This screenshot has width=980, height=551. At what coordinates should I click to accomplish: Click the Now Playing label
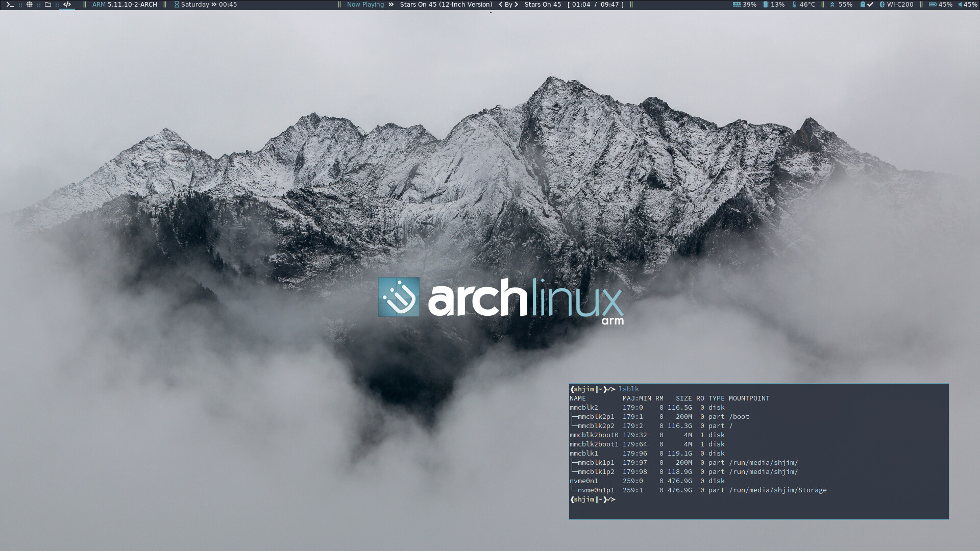(x=365, y=5)
